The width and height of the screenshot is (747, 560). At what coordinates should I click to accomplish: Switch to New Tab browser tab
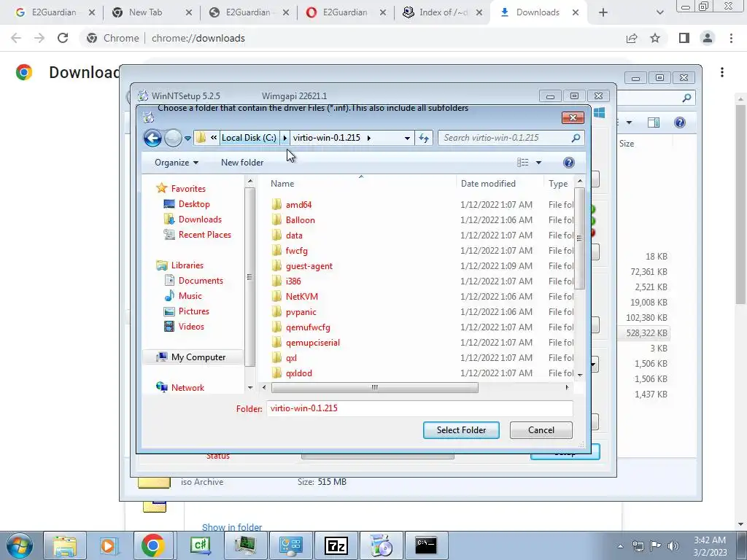click(146, 12)
